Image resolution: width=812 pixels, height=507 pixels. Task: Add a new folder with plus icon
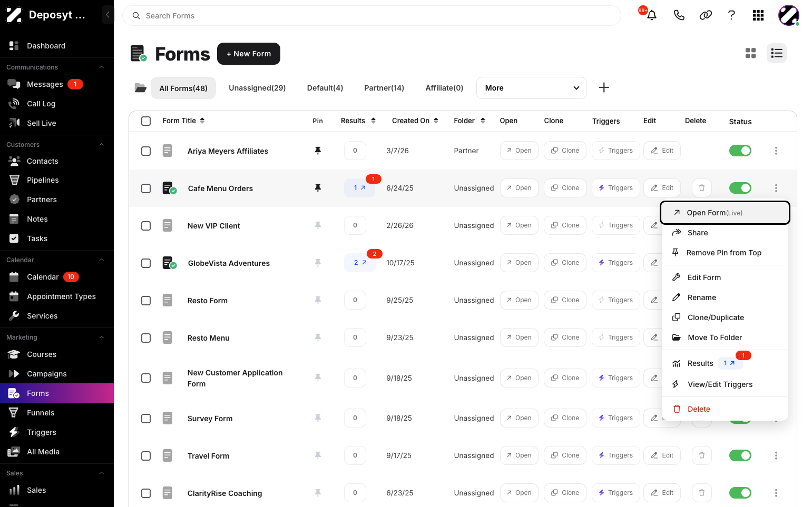tap(604, 88)
